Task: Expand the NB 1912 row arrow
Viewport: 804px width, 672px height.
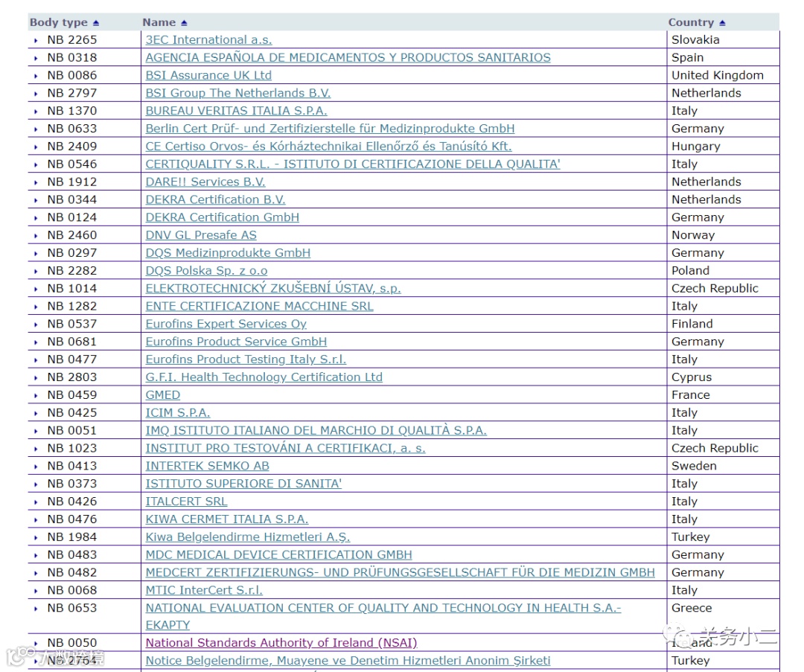Action: pos(36,182)
